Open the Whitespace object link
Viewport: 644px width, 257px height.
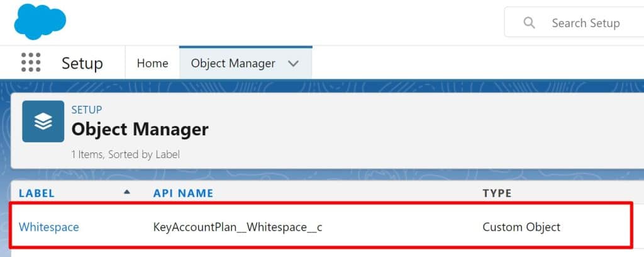(49, 227)
